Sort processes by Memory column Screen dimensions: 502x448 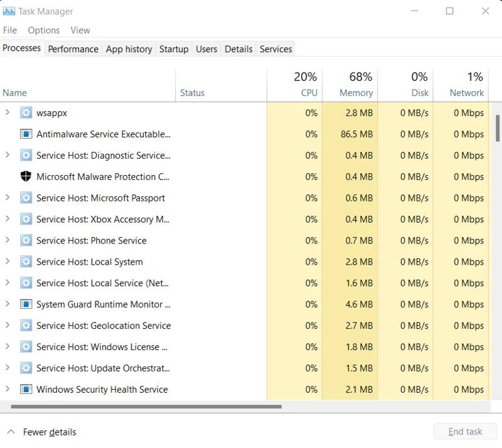[x=350, y=85]
